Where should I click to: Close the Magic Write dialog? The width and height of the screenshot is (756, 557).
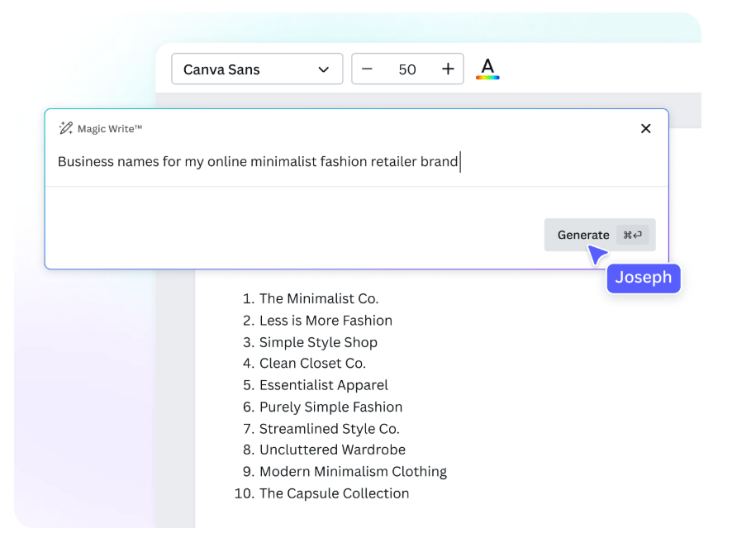(645, 128)
